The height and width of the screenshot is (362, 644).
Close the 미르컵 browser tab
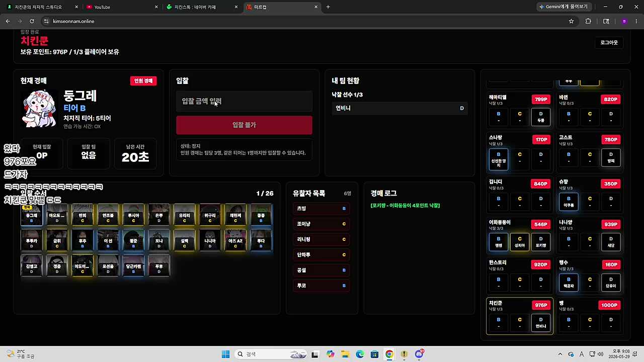coord(316,7)
